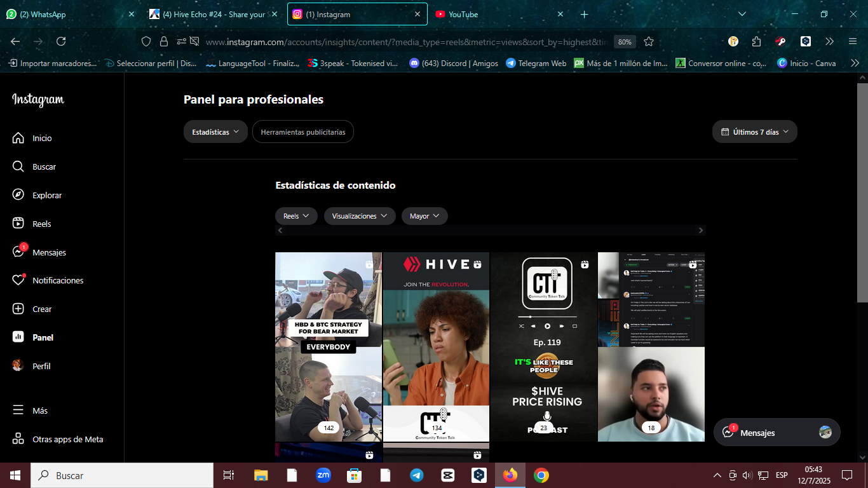Open Importar marcadores bookmark

[x=52, y=64]
